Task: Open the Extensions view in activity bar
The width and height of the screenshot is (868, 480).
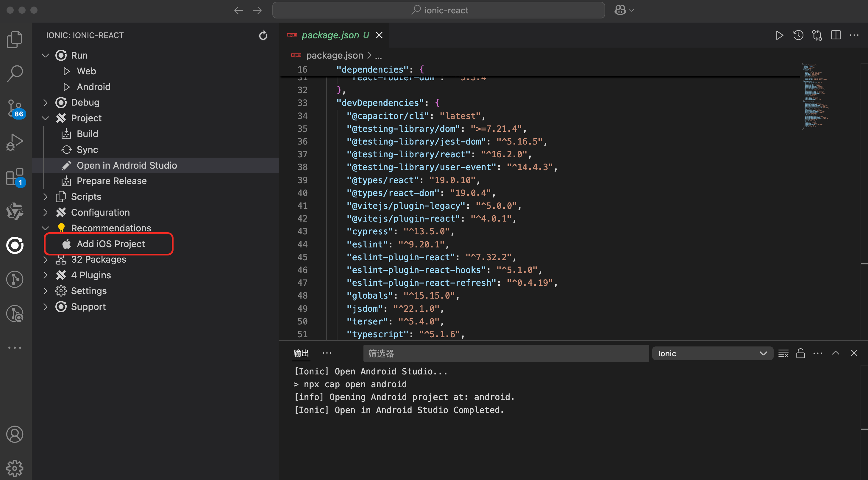Action: pos(15,177)
